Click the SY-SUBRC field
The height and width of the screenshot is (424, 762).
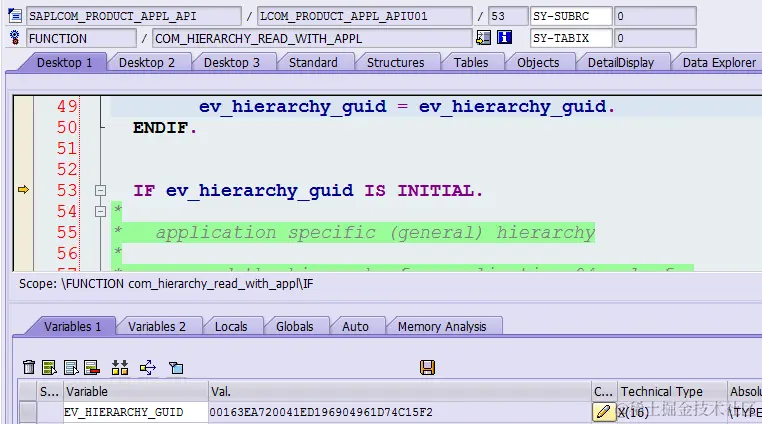tap(571, 16)
